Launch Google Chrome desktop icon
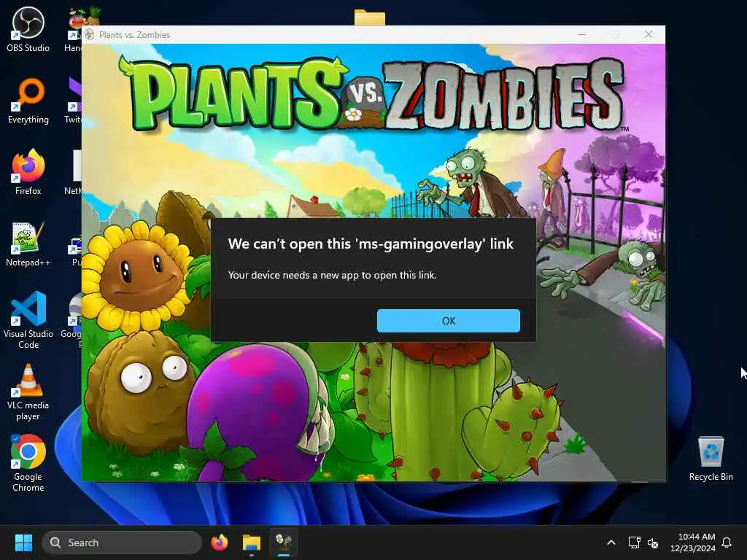747x560 pixels. [28, 463]
